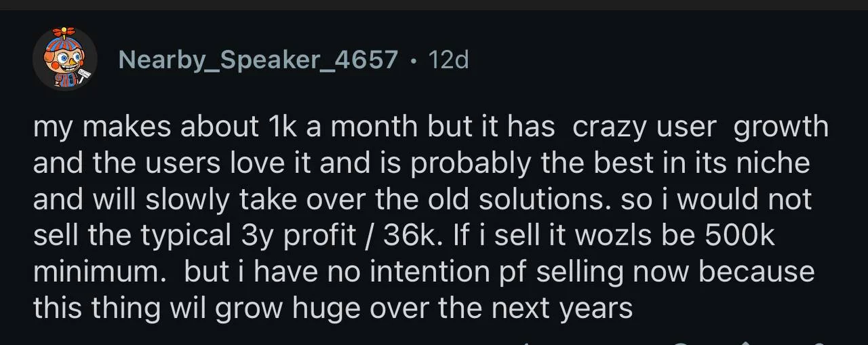This screenshot has height=345, width=868.
Task: Click the word "because" in the comment
Action: 757,272
